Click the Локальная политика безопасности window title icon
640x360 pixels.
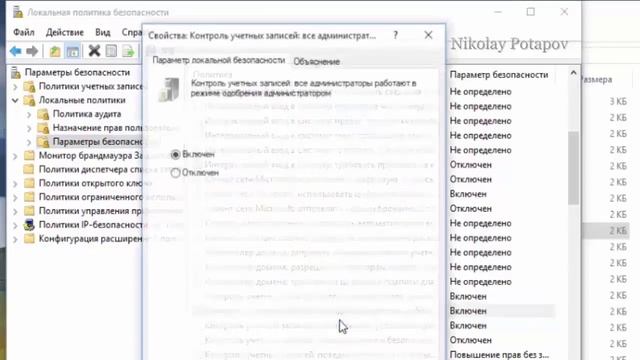click(x=17, y=12)
